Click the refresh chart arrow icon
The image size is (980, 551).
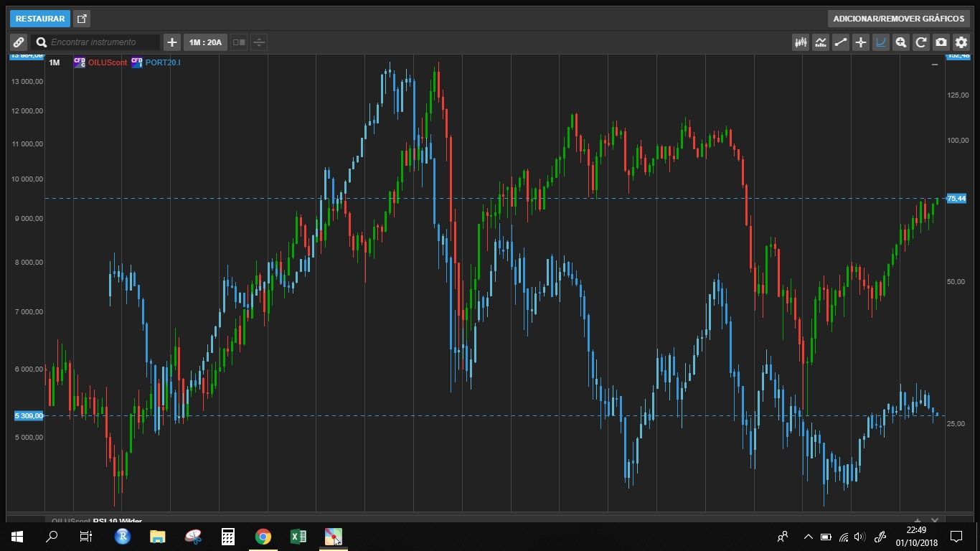[x=921, y=42]
